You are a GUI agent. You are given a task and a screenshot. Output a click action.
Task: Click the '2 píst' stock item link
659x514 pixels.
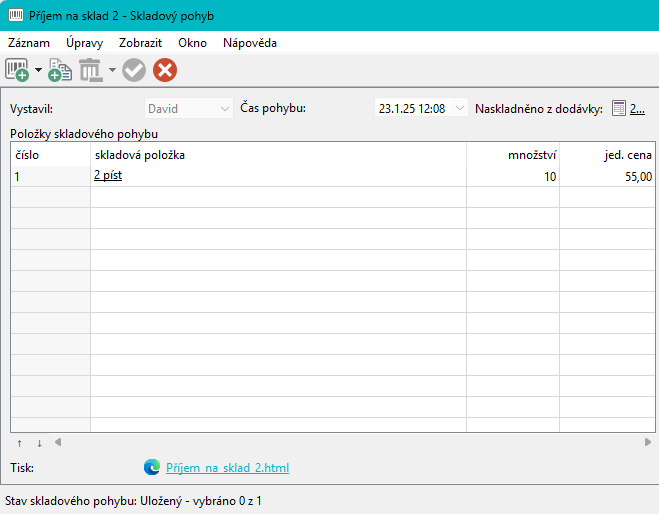[108, 176]
